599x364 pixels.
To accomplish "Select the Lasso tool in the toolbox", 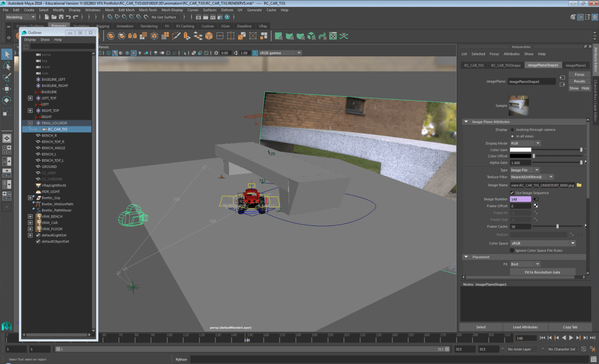I will pos(7,66).
